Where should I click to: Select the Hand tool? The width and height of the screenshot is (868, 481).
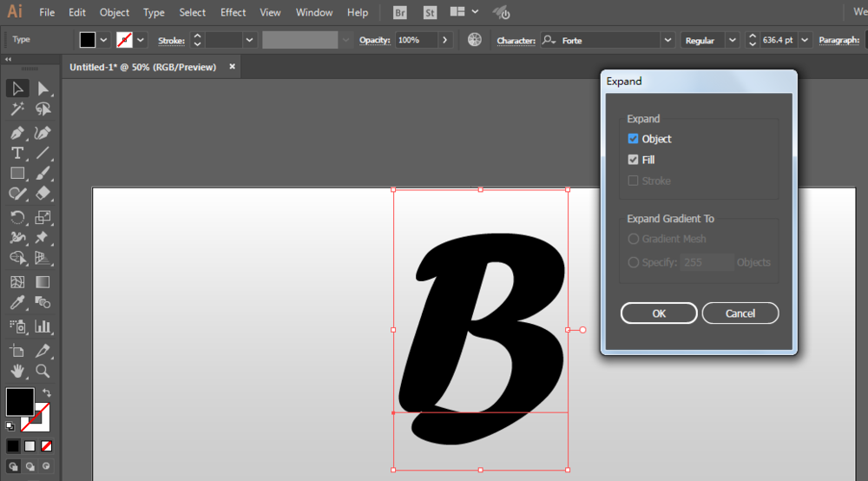[17, 371]
